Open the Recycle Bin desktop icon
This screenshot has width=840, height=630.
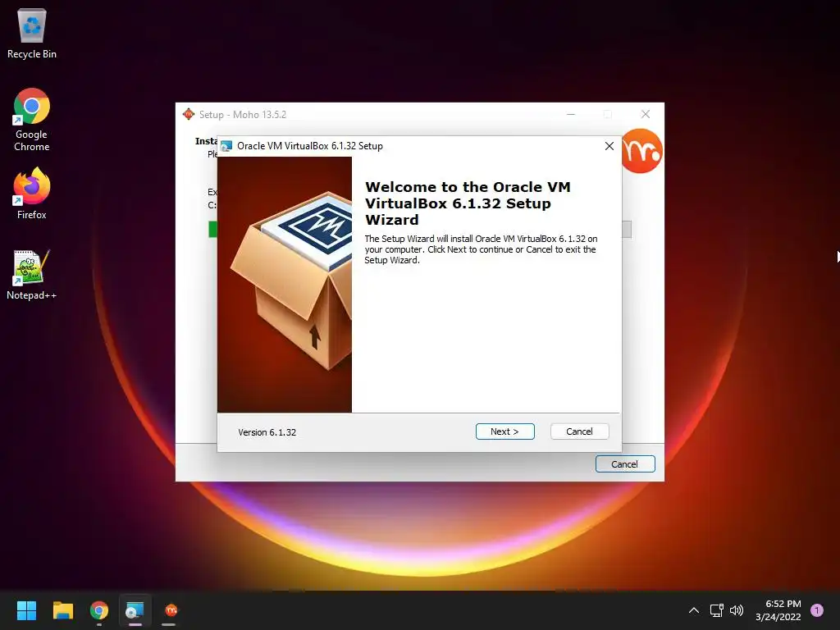pos(32,33)
